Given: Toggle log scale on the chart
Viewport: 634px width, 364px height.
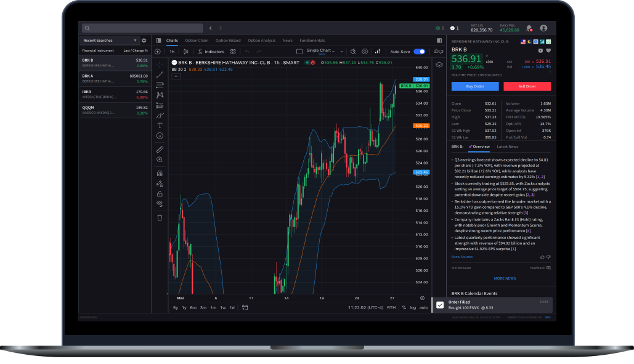Looking at the screenshot, I should [413, 307].
